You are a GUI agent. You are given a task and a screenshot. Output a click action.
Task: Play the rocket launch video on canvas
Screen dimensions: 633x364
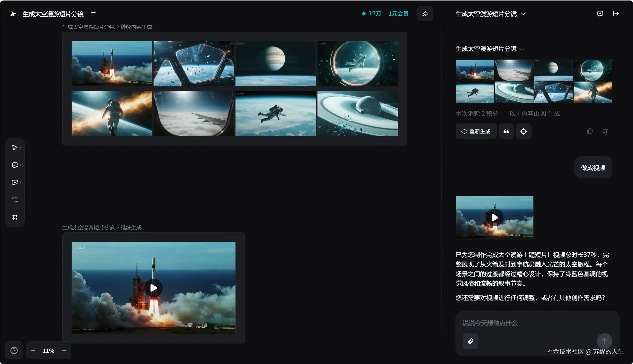click(153, 288)
